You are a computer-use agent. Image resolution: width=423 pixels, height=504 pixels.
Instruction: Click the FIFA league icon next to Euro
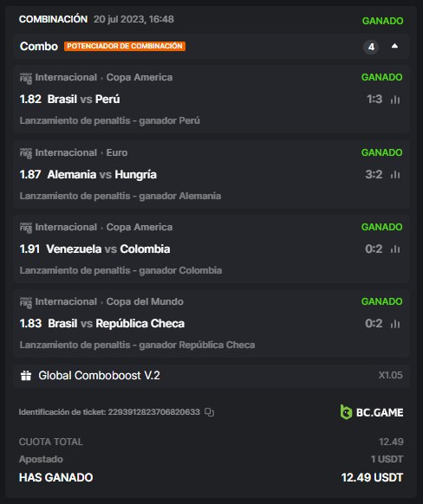pos(26,153)
